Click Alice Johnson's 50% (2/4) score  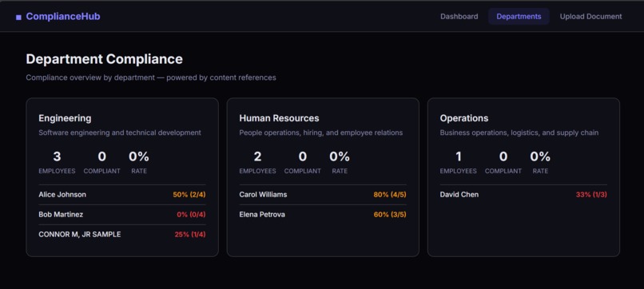(189, 195)
